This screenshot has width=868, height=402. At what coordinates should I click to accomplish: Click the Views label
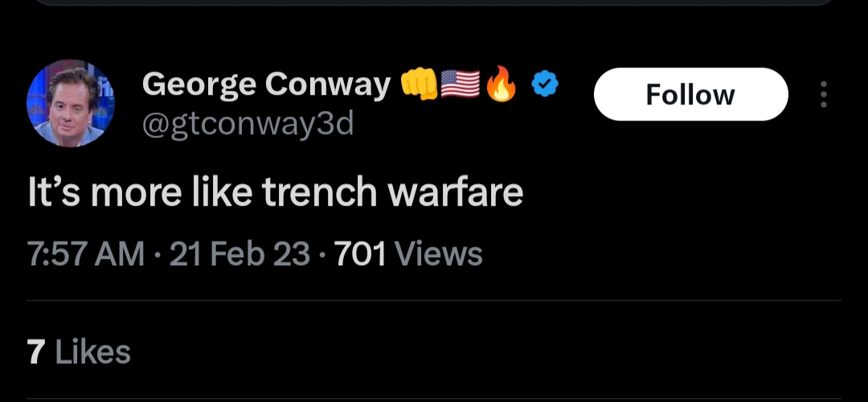pyautogui.click(x=439, y=254)
